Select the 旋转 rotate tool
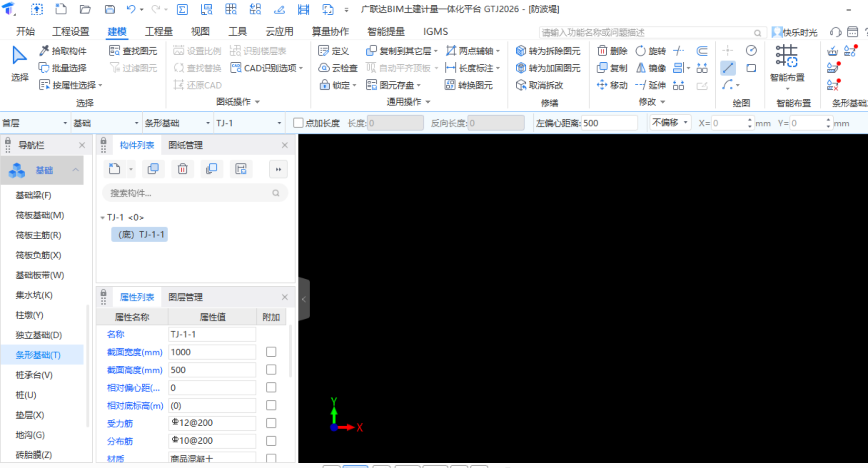 pos(651,51)
